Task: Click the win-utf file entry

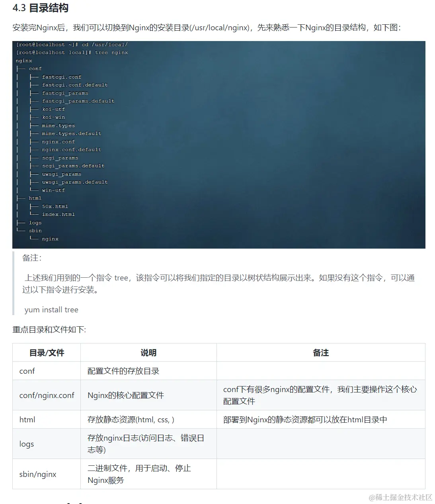Action: (x=53, y=190)
